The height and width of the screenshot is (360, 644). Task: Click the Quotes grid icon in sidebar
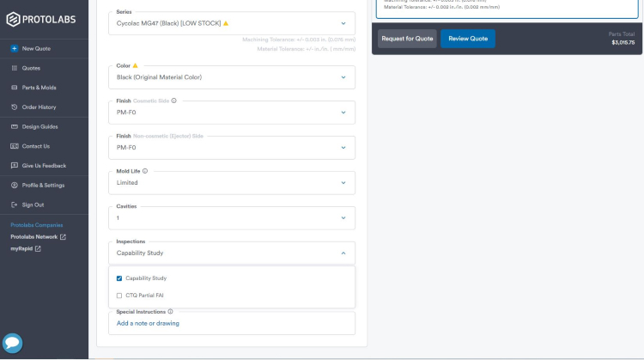click(x=15, y=68)
